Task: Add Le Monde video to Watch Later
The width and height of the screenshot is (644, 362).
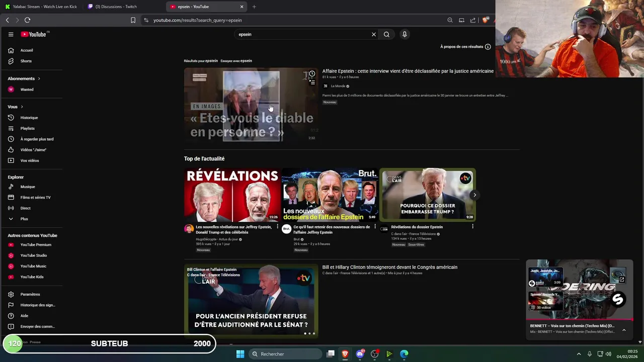Action: (x=312, y=74)
